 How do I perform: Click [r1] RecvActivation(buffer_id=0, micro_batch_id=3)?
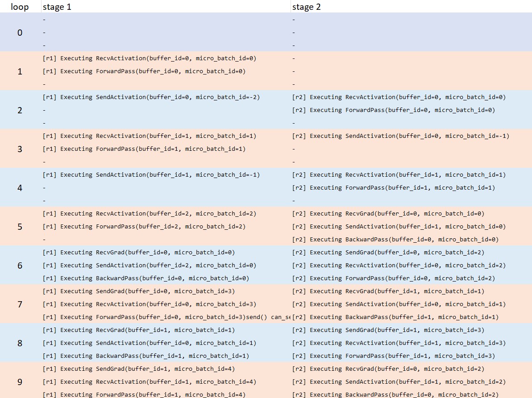149,304
